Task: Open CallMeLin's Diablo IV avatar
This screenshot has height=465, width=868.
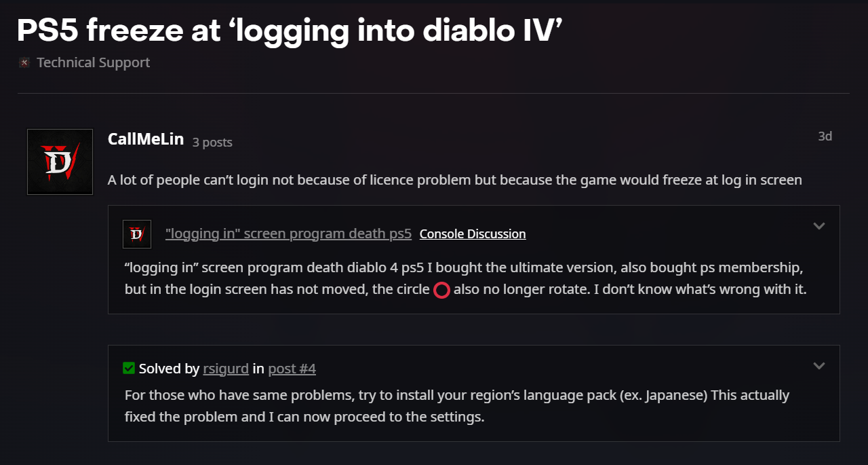Action: click(x=60, y=162)
